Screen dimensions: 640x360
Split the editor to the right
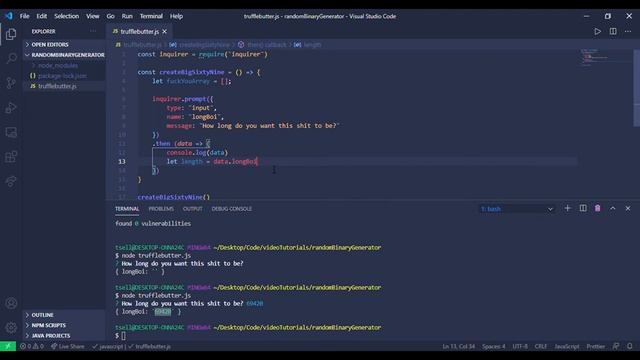613,31
